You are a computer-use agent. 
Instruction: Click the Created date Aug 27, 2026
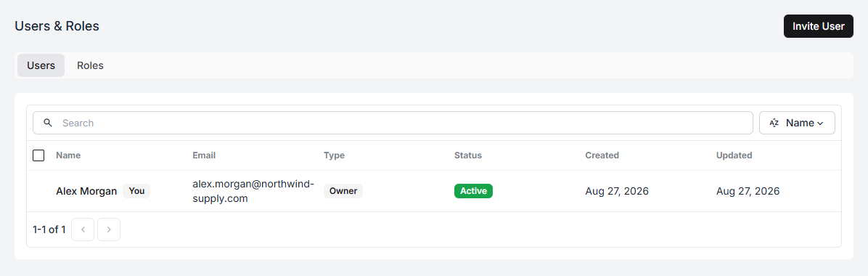point(617,191)
